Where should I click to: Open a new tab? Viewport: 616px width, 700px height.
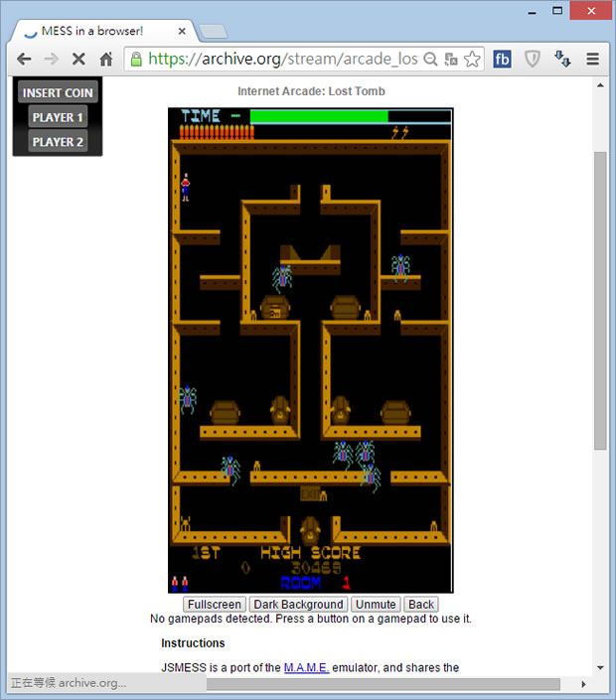click(x=213, y=32)
